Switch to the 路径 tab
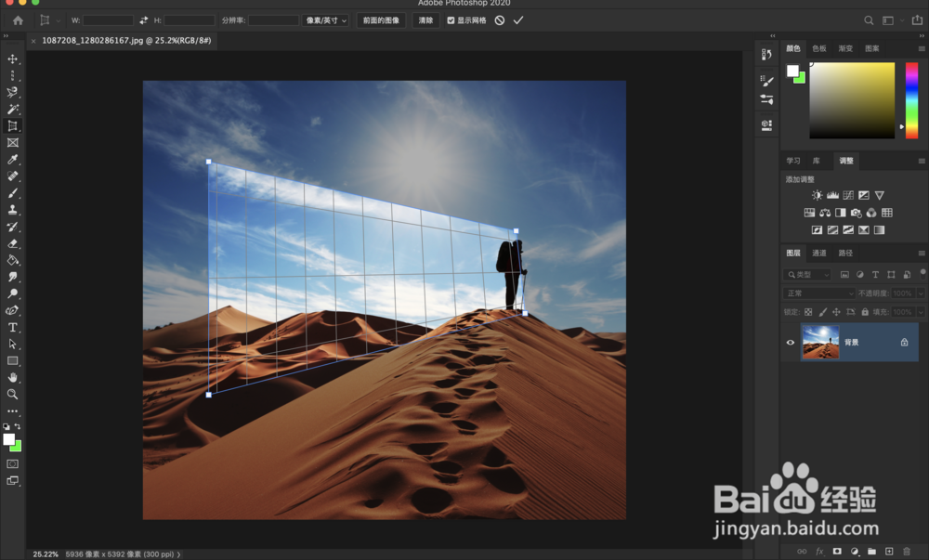This screenshot has width=929, height=560. click(845, 253)
